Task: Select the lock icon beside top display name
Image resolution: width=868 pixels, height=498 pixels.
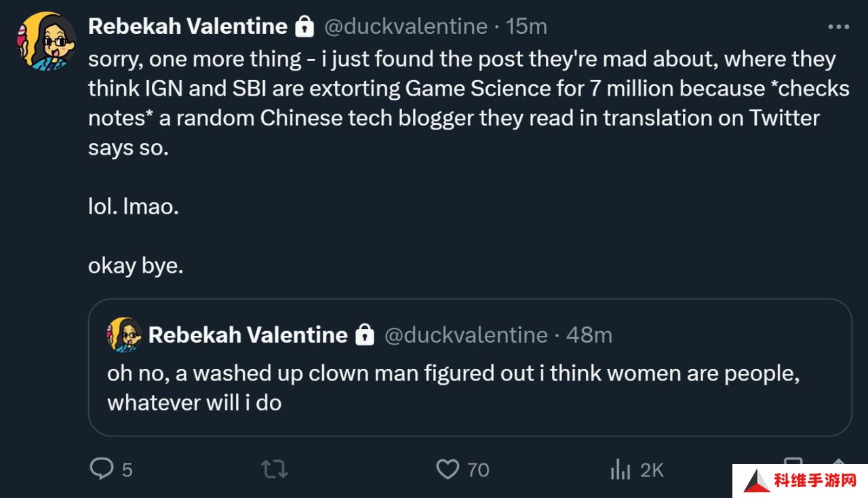Action: click(x=304, y=26)
